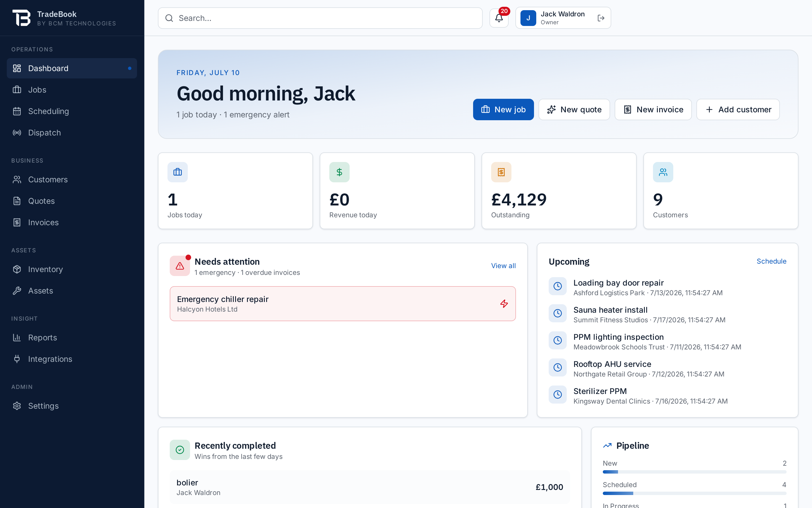
Task: Open Invoices in the sidebar
Action: point(72,222)
